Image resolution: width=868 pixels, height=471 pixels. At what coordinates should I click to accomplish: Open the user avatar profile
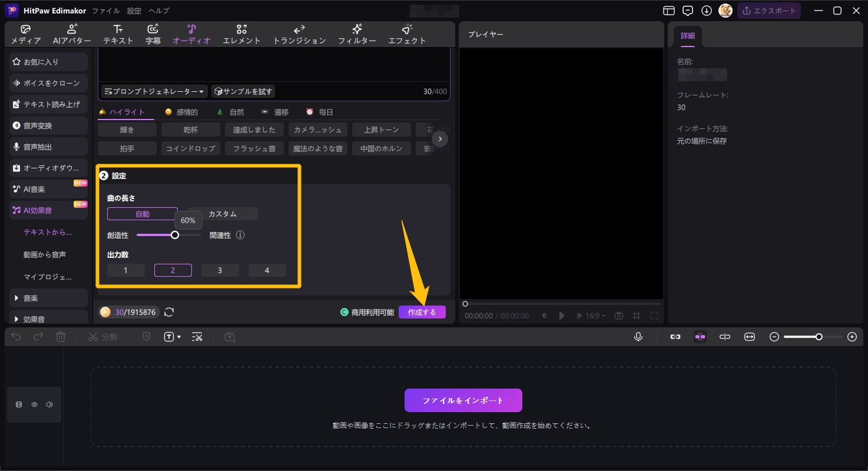pyautogui.click(x=725, y=11)
